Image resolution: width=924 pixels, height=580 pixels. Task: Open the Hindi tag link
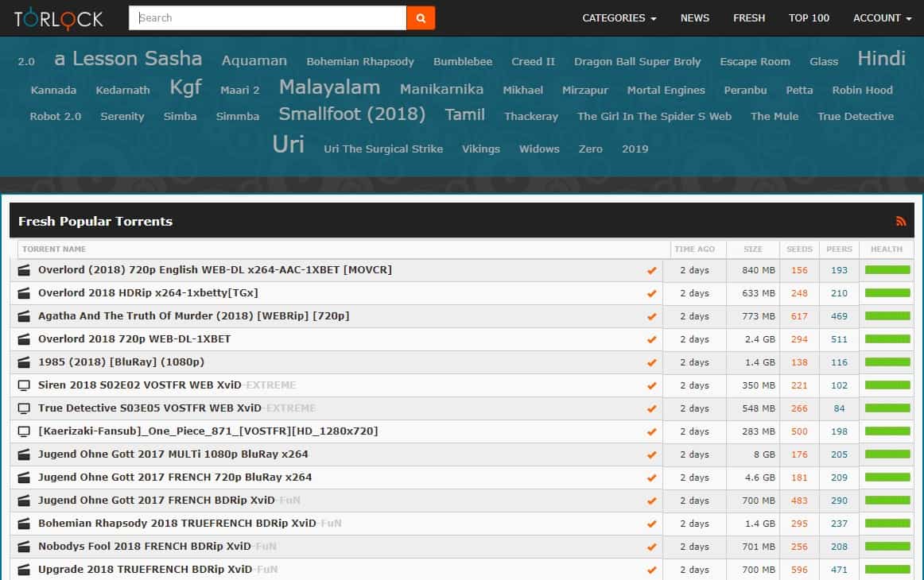pyautogui.click(x=881, y=58)
